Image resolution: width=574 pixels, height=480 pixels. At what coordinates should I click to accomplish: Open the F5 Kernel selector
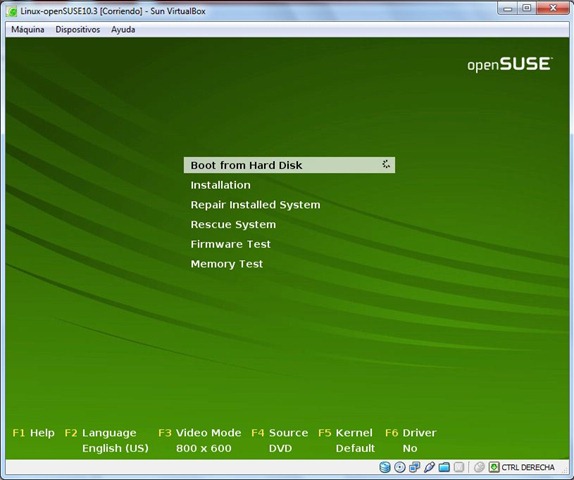point(345,433)
